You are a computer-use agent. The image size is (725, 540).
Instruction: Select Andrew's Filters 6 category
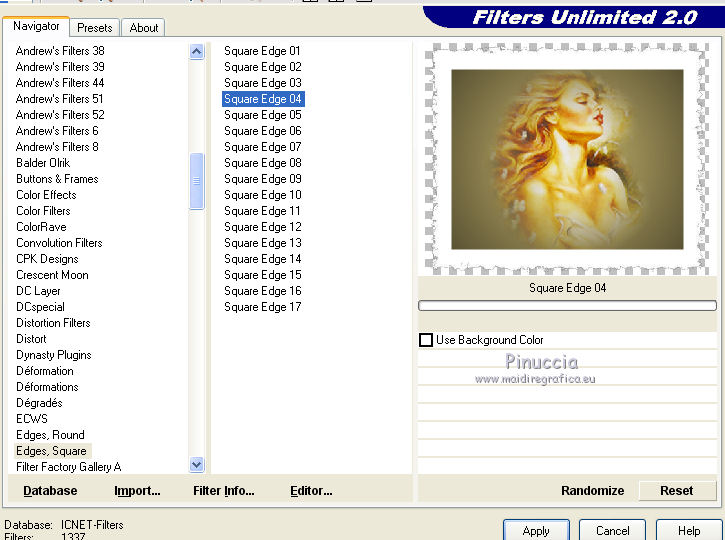(x=57, y=131)
